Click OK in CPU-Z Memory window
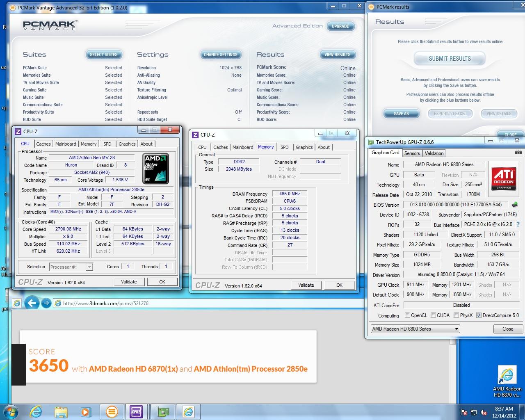The image size is (525, 420). [339, 285]
